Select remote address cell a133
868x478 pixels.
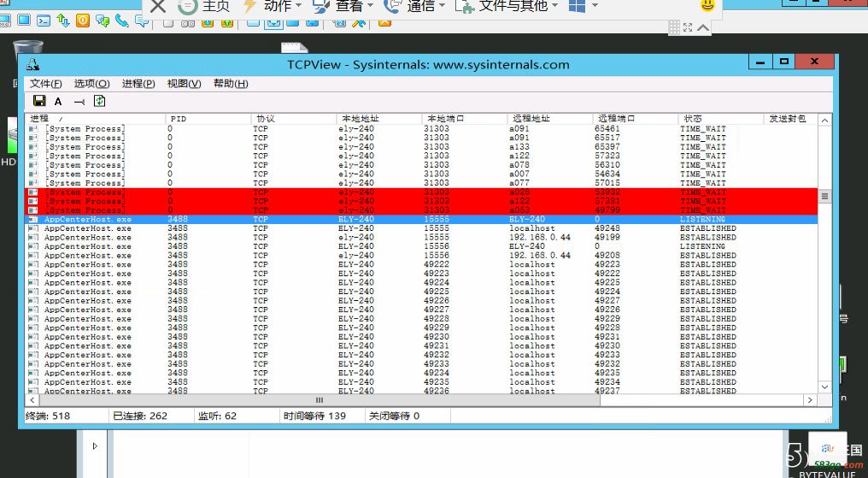[519, 147]
